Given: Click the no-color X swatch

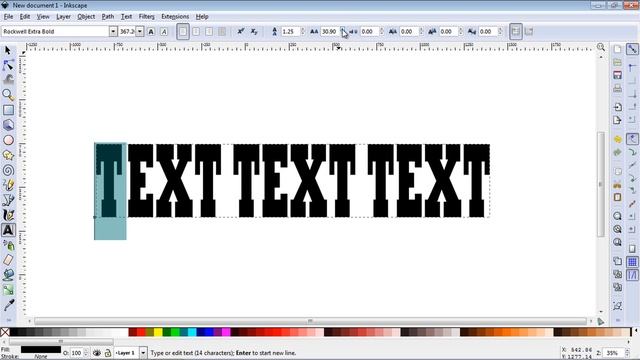Looking at the screenshot, I should 5,332.
